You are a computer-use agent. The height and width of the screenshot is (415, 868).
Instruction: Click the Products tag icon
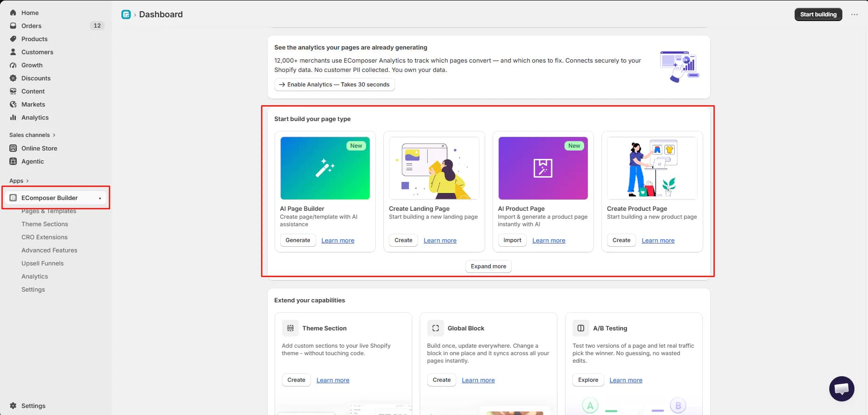pyautogui.click(x=13, y=39)
